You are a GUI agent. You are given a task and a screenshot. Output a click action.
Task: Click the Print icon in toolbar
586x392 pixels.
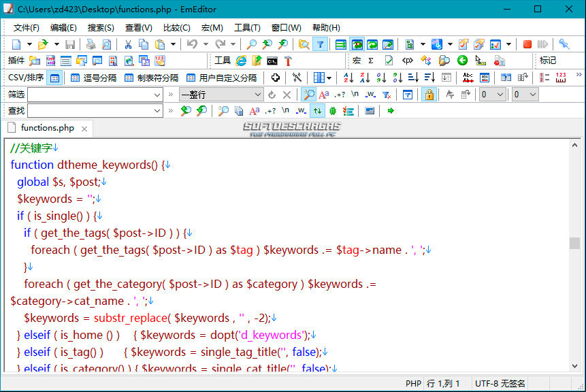pyautogui.click(x=91, y=44)
